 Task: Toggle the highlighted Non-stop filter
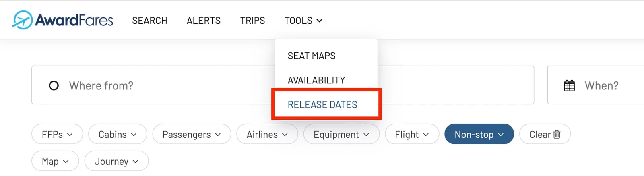click(479, 134)
